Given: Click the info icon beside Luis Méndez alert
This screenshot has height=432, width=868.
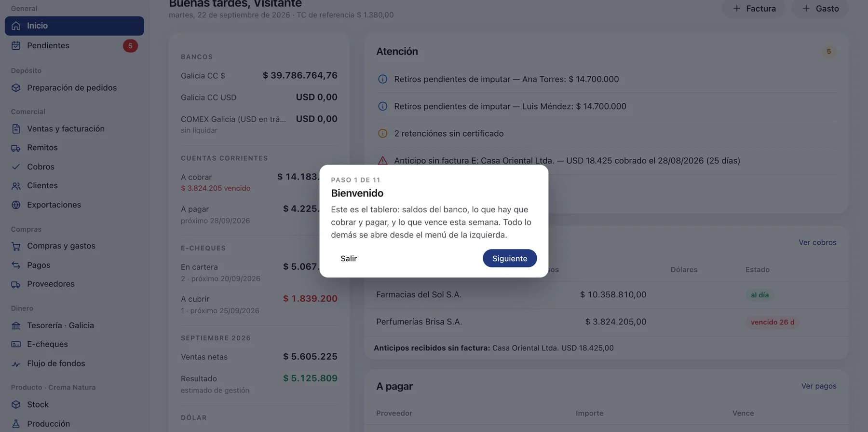Looking at the screenshot, I should click(382, 106).
